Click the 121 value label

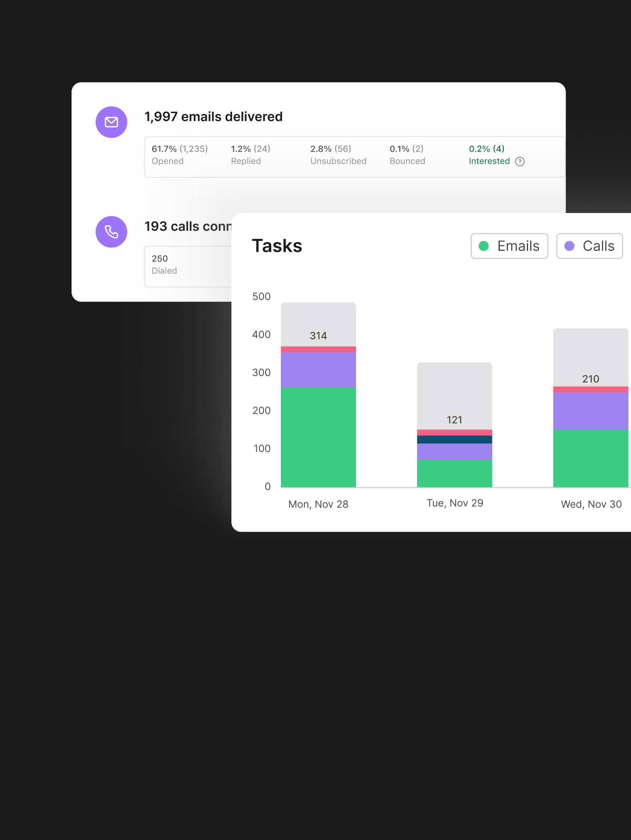[x=455, y=420]
